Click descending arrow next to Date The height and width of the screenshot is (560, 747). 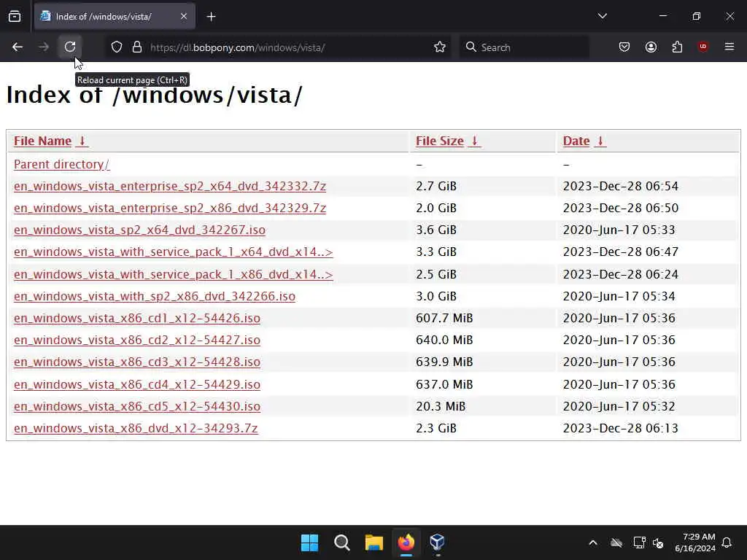pyautogui.click(x=600, y=141)
